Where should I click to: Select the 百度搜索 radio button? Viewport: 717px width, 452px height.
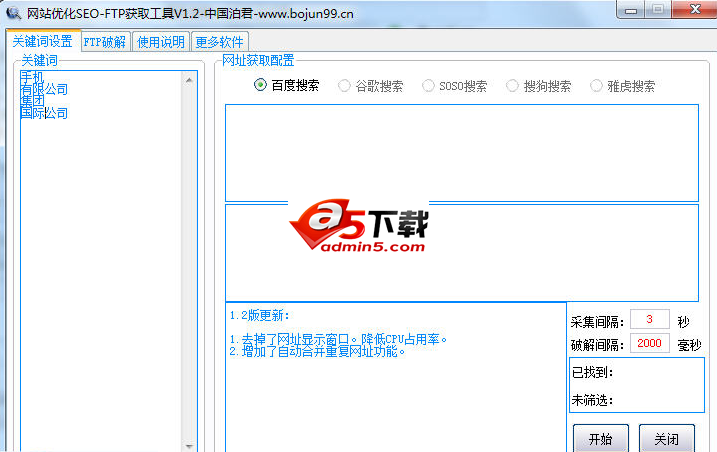286,85
